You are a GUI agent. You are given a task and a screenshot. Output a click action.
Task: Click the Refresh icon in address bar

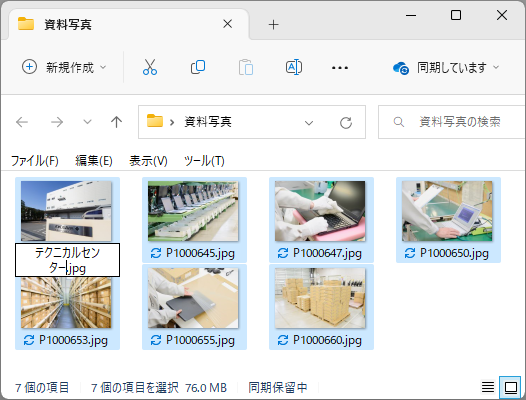click(346, 122)
